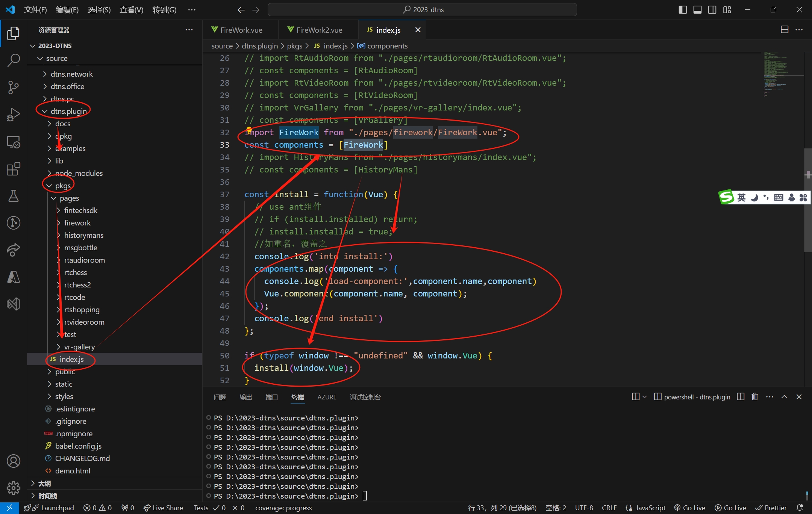
Task: Open the Manage gear in activity bar
Action: pyautogui.click(x=14, y=488)
